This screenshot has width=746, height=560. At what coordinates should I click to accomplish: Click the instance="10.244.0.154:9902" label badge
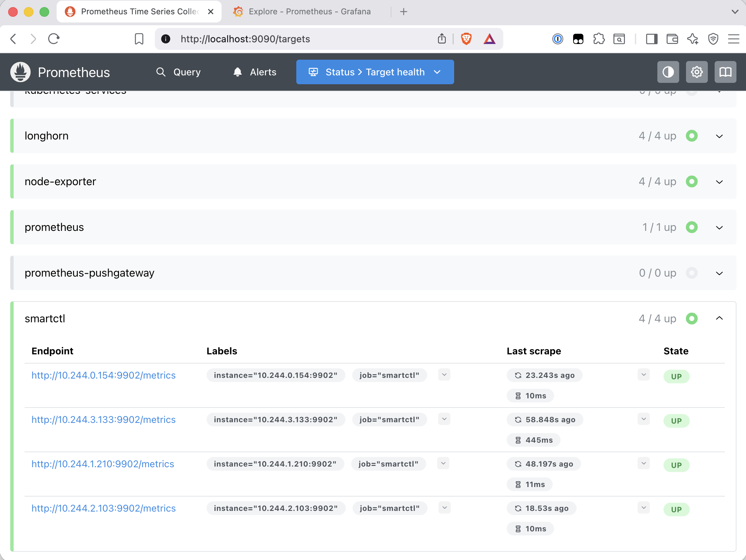tap(276, 375)
